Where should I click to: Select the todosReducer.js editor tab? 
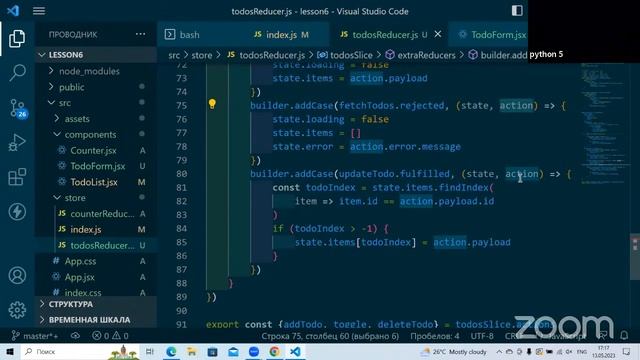384,35
